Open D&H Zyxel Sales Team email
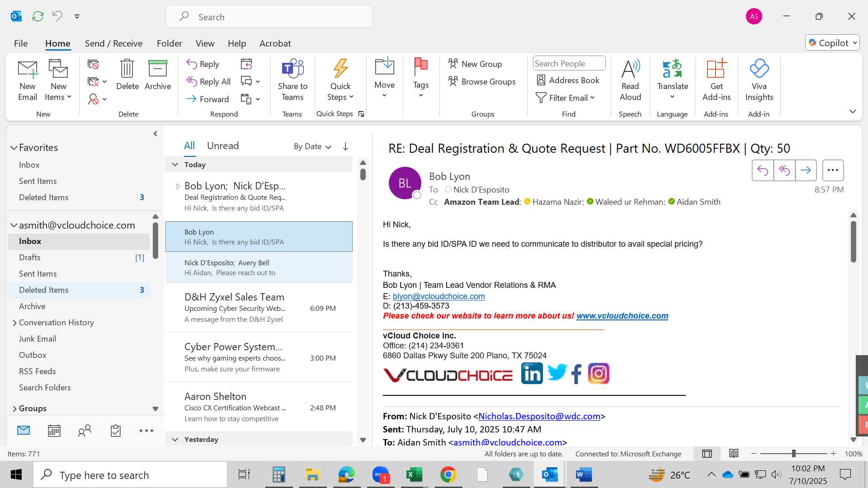The width and height of the screenshot is (868, 488). click(x=259, y=308)
